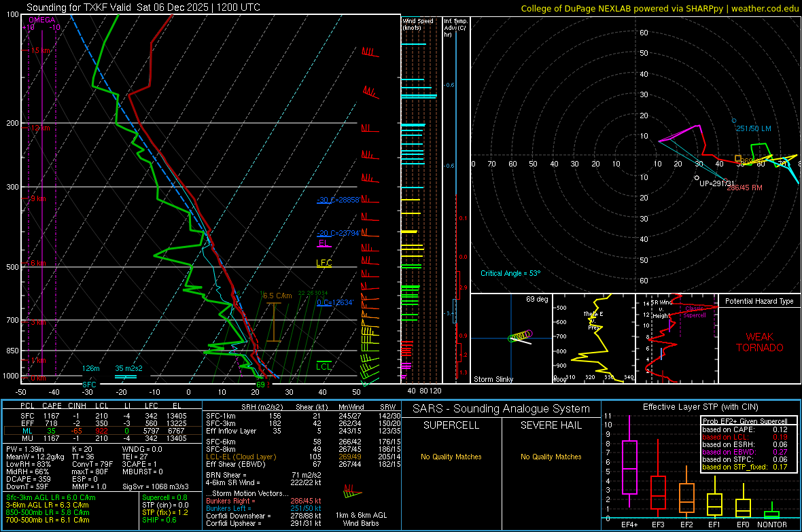The width and height of the screenshot is (802, 532).
Task: Click the Inf. Temp. Adv. header
Action: click(x=455, y=28)
